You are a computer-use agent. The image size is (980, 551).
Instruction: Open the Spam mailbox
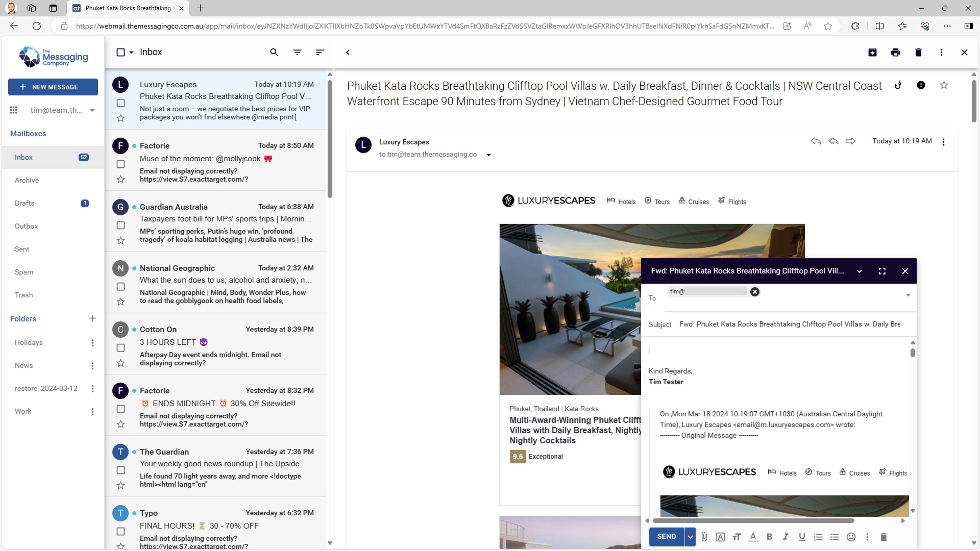[53, 272]
